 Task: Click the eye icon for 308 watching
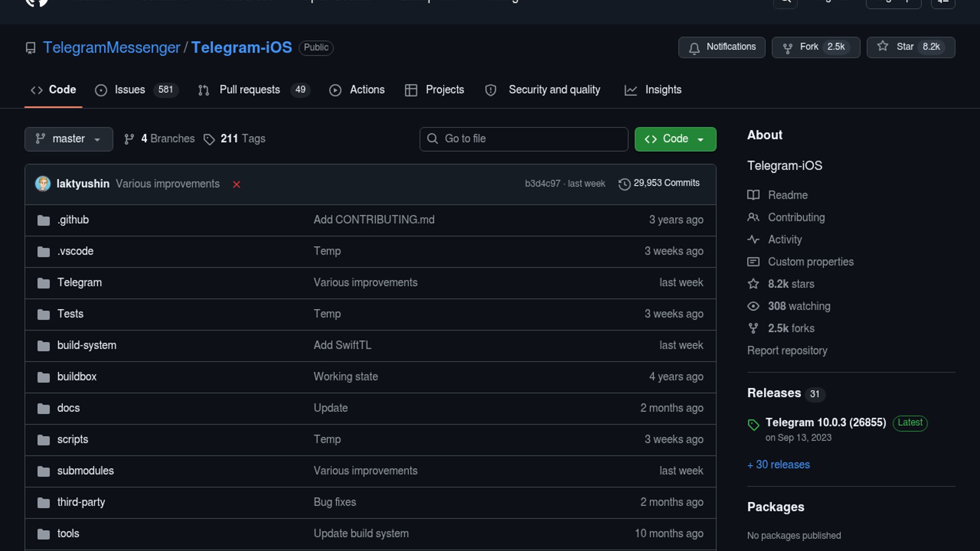pos(753,306)
